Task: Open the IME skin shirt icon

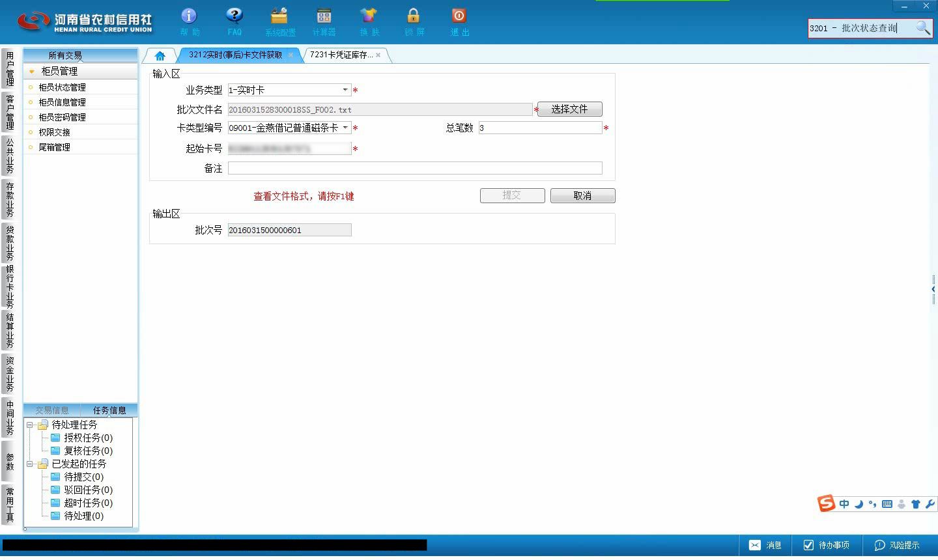Action: click(x=915, y=504)
